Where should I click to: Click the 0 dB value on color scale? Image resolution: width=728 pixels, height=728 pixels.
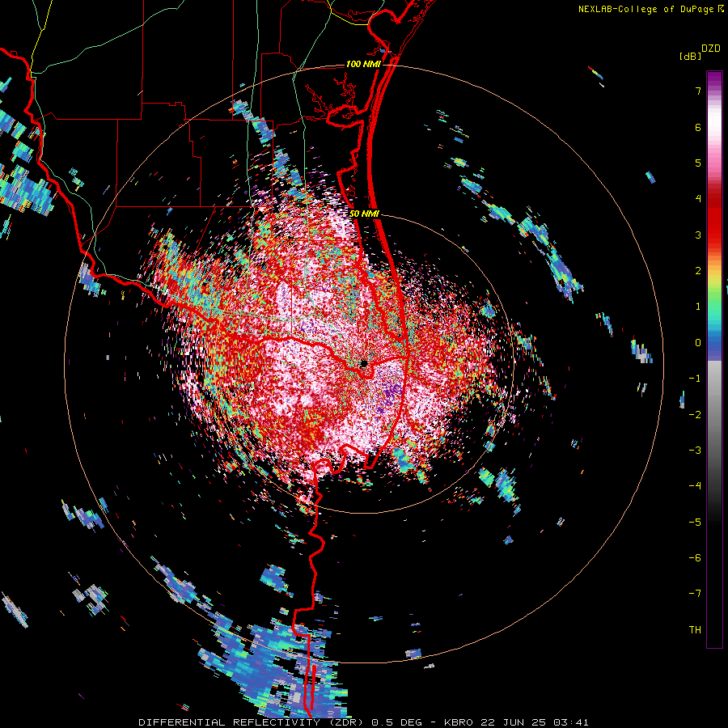tap(698, 343)
